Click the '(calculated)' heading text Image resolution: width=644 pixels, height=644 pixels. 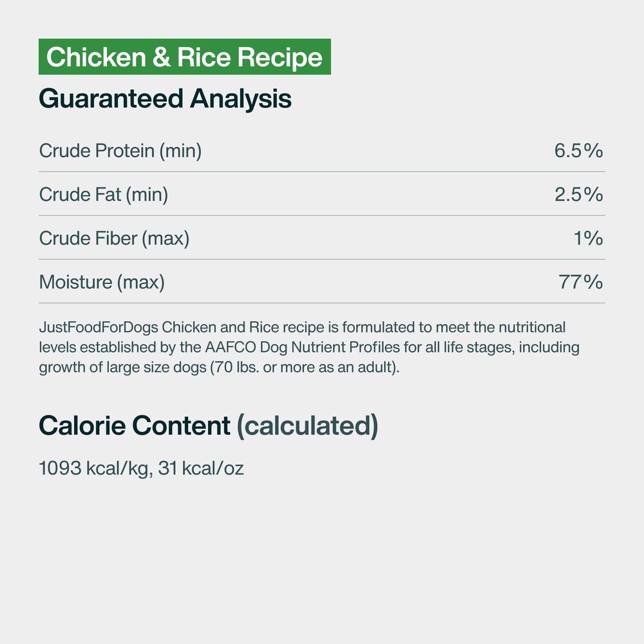coord(307,426)
